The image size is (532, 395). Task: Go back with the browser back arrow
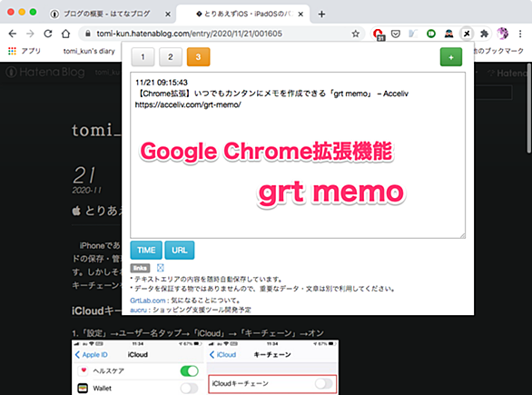pyautogui.click(x=13, y=34)
